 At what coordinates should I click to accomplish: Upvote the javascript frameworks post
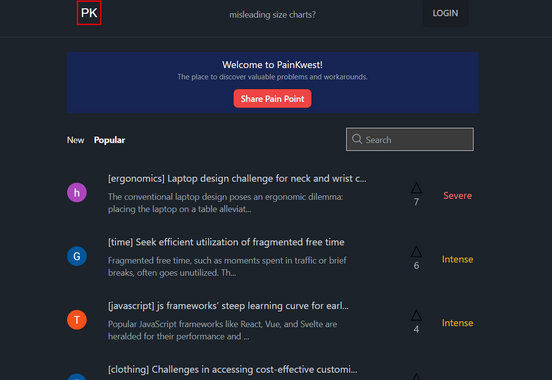[416, 315]
